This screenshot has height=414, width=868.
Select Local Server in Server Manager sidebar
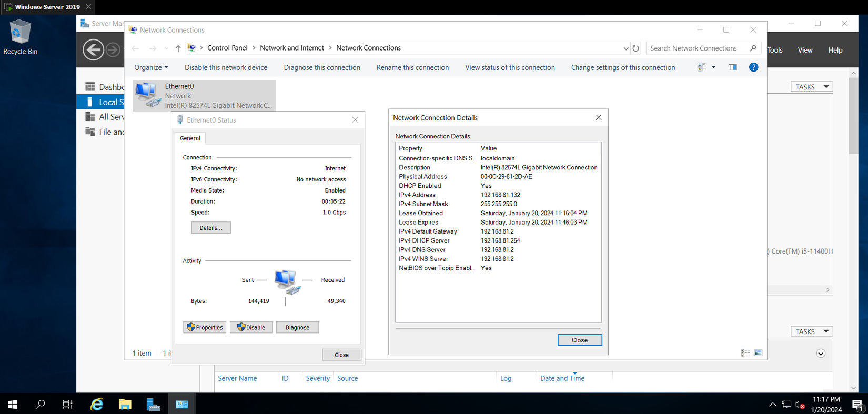point(100,102)
